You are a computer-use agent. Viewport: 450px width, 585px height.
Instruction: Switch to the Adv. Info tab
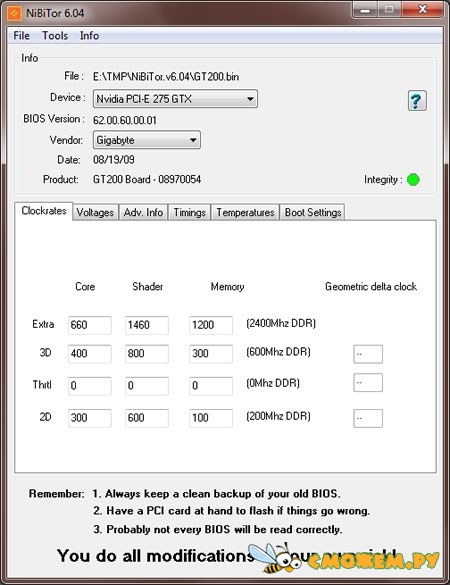point(143,212)
